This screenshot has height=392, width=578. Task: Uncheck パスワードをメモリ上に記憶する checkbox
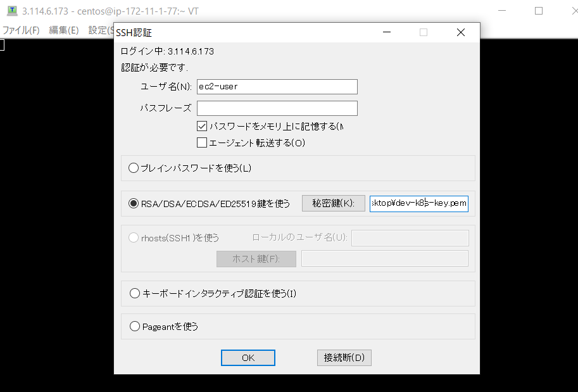click(203, 126)
